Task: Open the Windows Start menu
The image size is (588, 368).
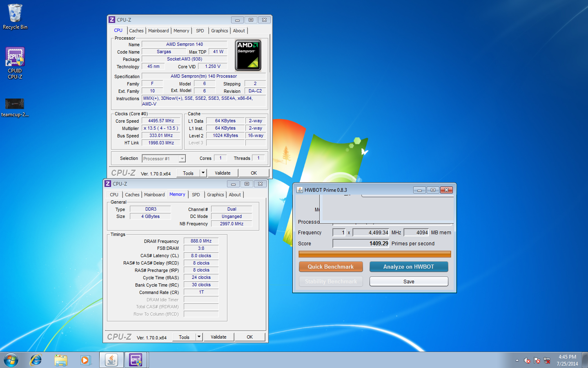Action: point(11,360)
